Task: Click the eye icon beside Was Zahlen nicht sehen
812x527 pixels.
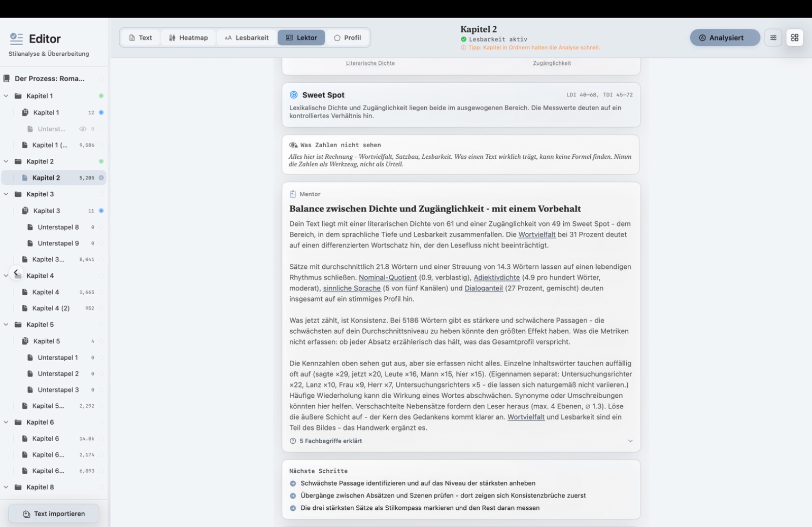Action: pos(293,145)
